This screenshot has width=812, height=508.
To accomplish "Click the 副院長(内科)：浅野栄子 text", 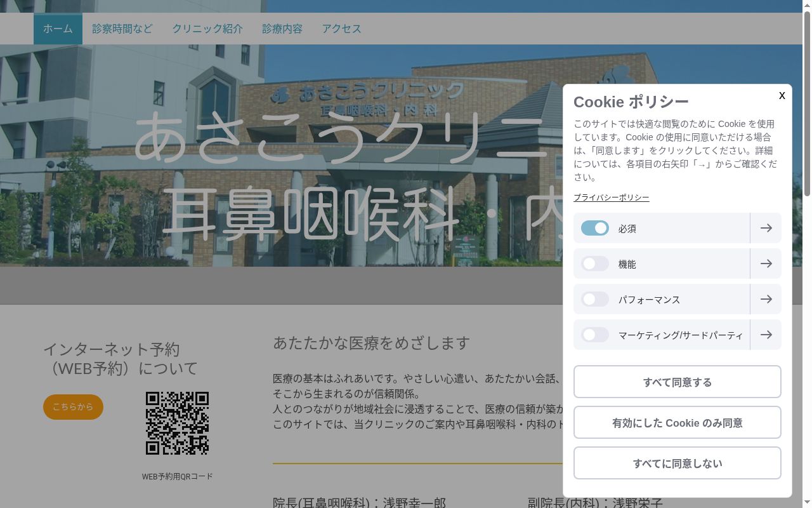I will tap(595, 503).
